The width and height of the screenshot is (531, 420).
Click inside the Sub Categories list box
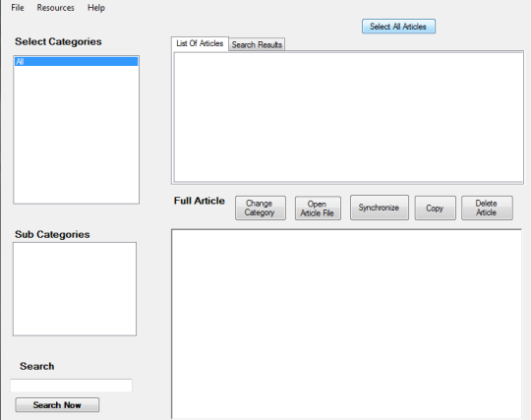point(75,289)
